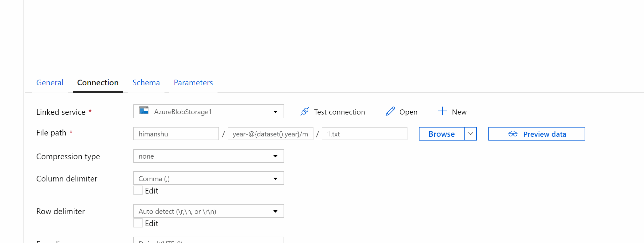Click the himanshu container path field
644x243 pixels.
coord(176,134)
